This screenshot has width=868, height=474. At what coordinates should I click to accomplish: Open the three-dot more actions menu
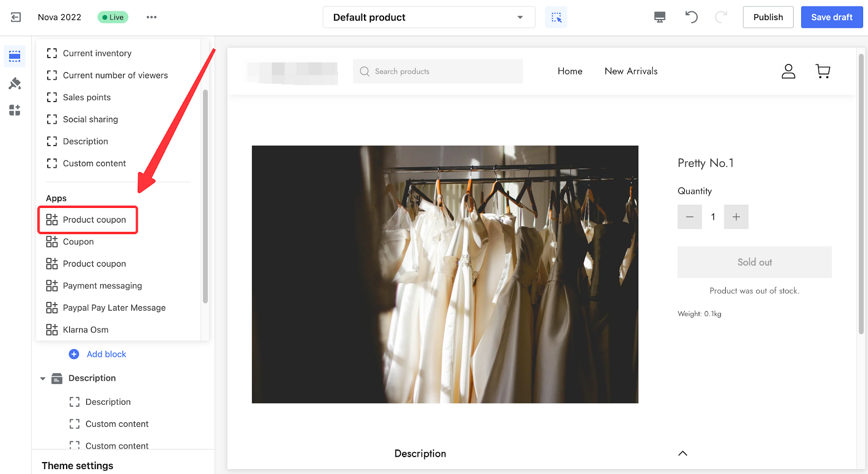pos(151,17)
